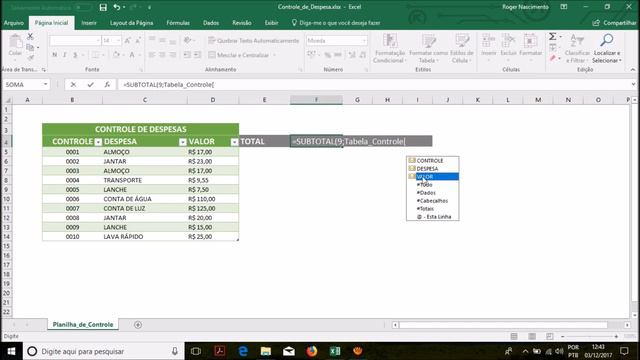Image resolution: width=640 pixels, height=360 pixels.
Task: Select #Totais in autocomplete list
Action: coord(433,209)
